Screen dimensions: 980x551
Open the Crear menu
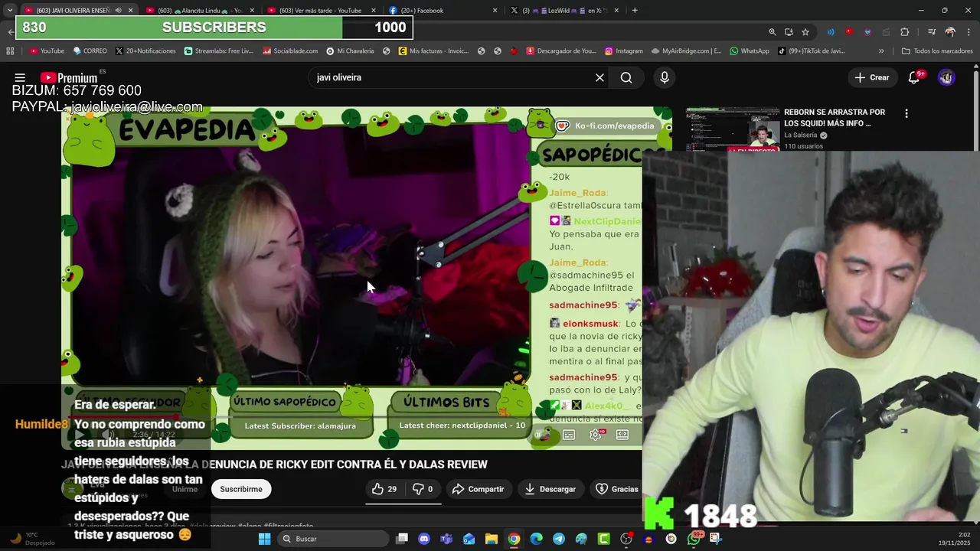tap(872, 77)
